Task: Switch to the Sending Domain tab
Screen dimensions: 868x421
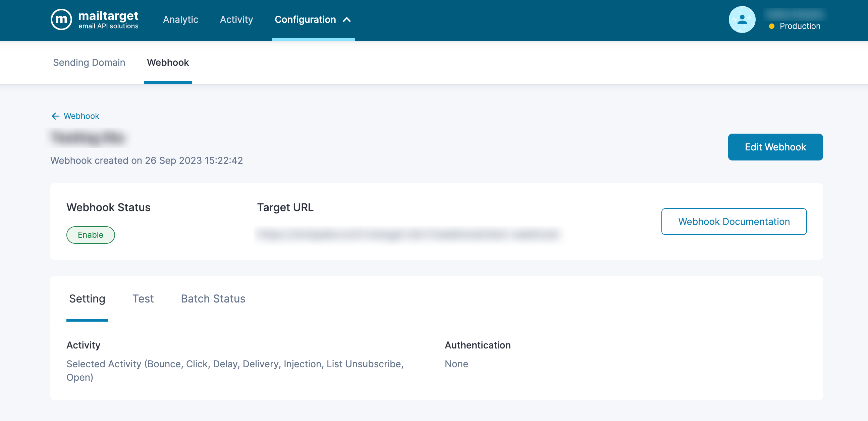Action: [x=89, y=62]
